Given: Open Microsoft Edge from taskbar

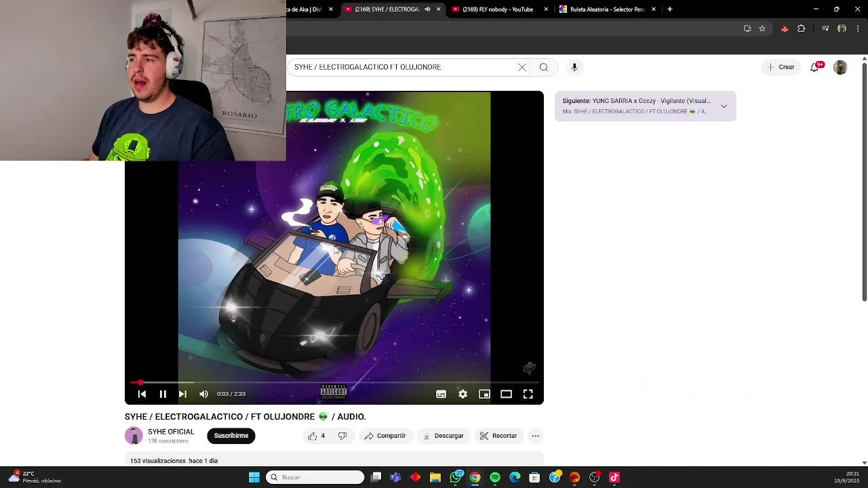Looking at the screenshot, I should (515, 477).
